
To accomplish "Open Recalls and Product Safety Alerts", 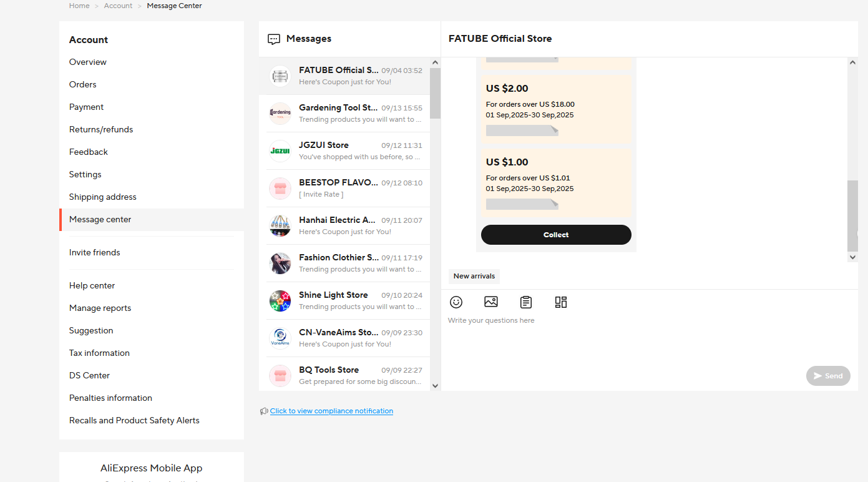I will 135,420.
